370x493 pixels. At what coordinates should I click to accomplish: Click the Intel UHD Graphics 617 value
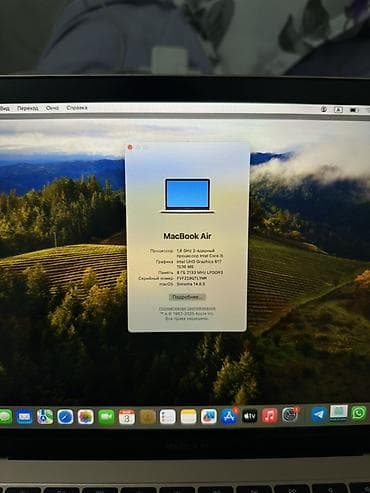click(x=199, y=264)
